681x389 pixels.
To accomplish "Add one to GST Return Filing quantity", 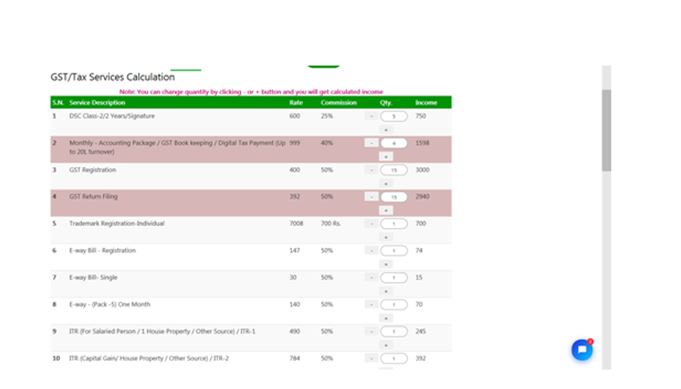I will (x=386, y=211).
